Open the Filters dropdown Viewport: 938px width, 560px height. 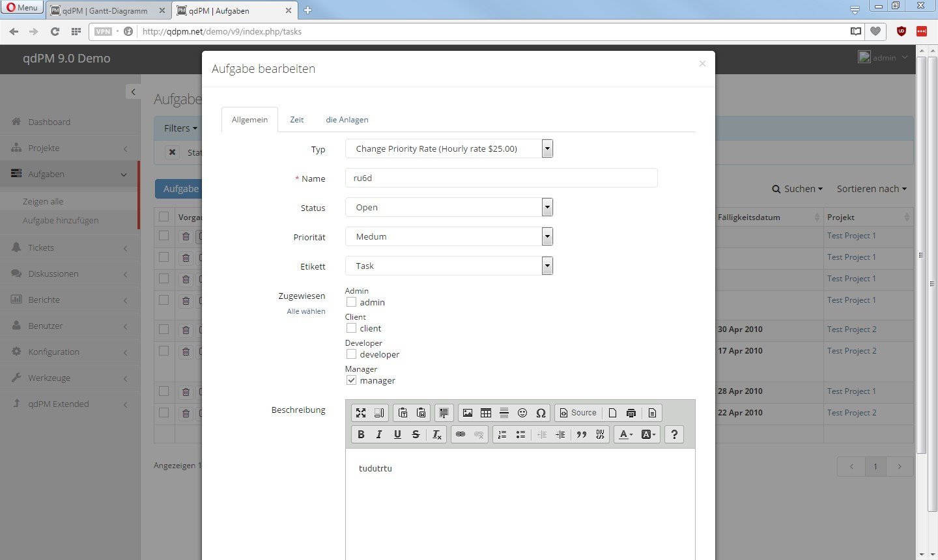180,128
